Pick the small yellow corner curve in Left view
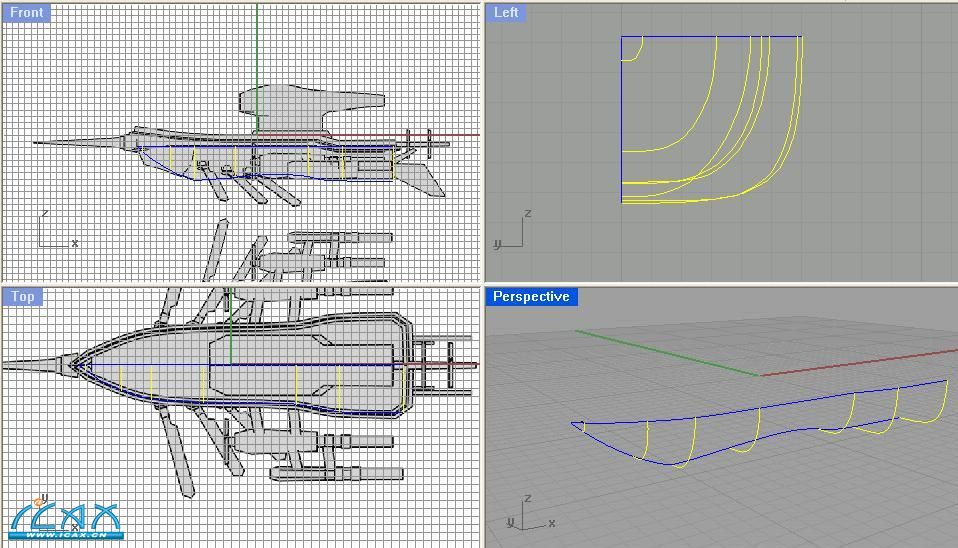The width and height of the screenshot is (958, 548). click(636, 55)
